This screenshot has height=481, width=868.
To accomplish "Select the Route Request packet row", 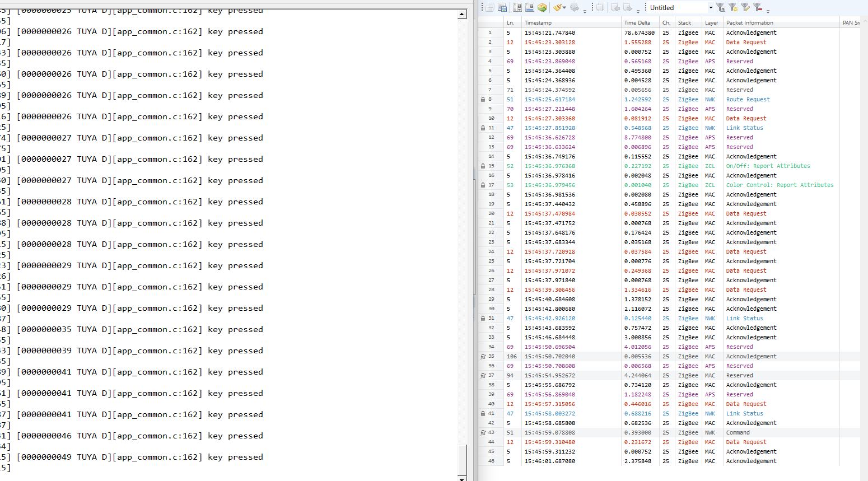I will click(x=748, y=100).
